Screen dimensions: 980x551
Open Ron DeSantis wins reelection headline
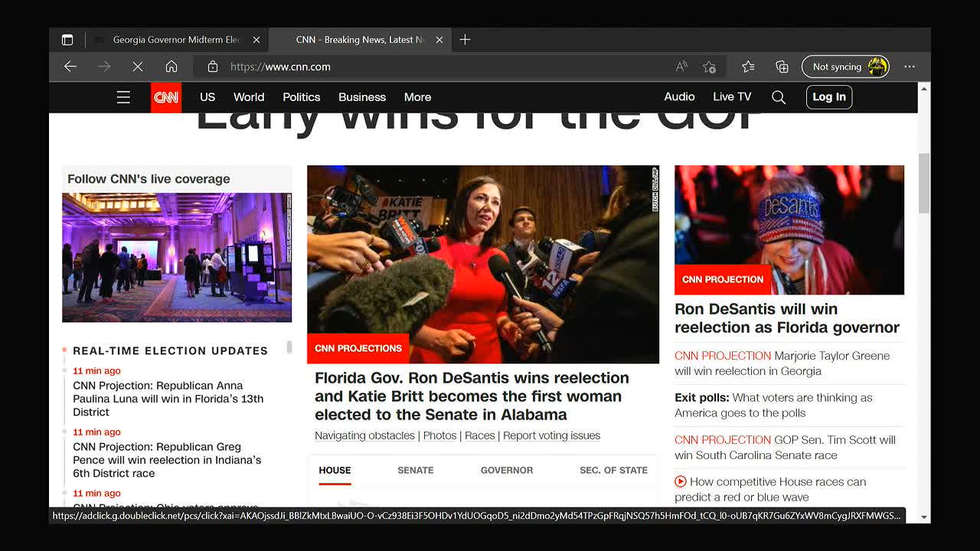(x=472, y=396)
